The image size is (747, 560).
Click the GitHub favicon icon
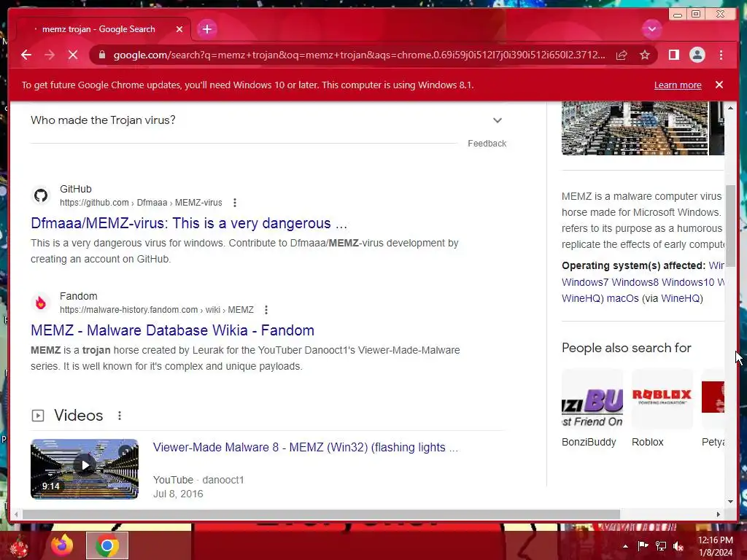tap(41, 195)
